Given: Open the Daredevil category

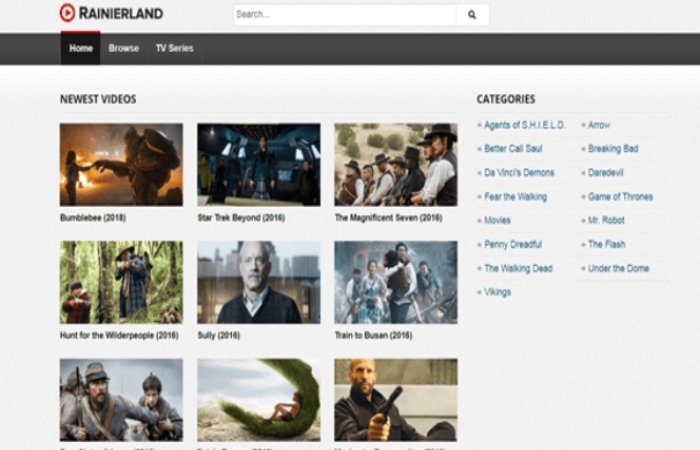Looking at the screenshot, I should (x=605, y=173).
